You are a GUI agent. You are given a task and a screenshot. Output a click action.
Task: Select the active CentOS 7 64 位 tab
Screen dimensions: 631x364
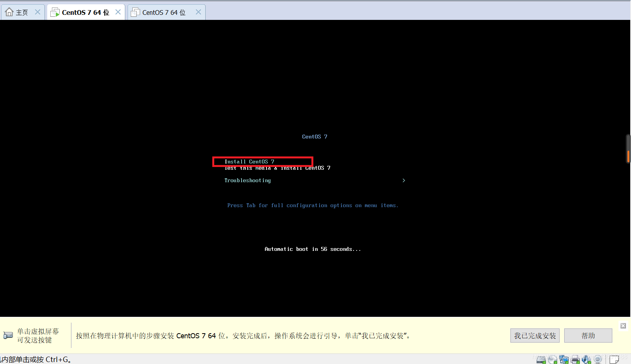(86, 12)
